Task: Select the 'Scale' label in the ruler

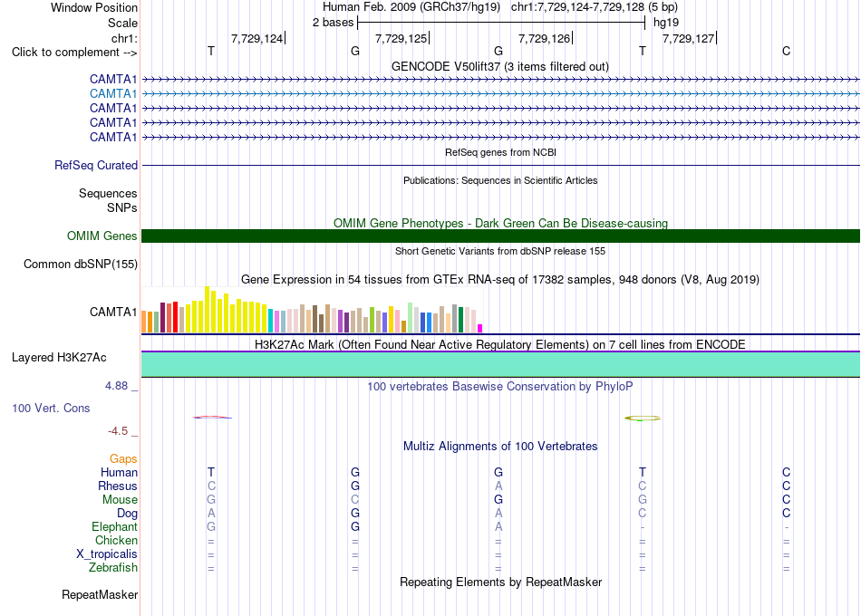Action: click(122, 23)
